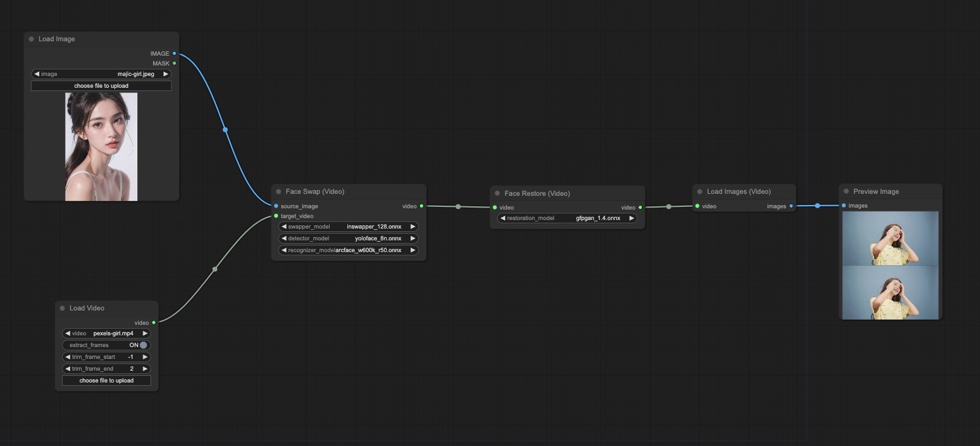Click top preview frame in Preview Image
Image resolution: width=980 pixels, height=446 pixels.
coord(890,238)
